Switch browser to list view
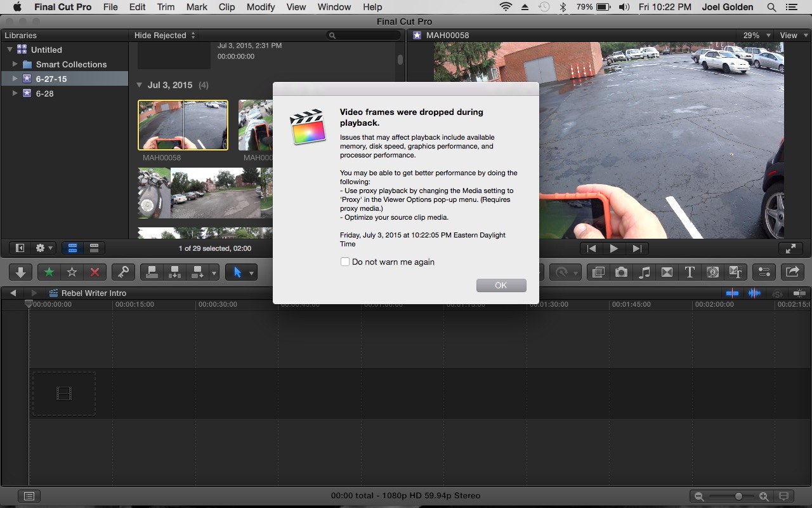812x508 pixels. point(94,248)
